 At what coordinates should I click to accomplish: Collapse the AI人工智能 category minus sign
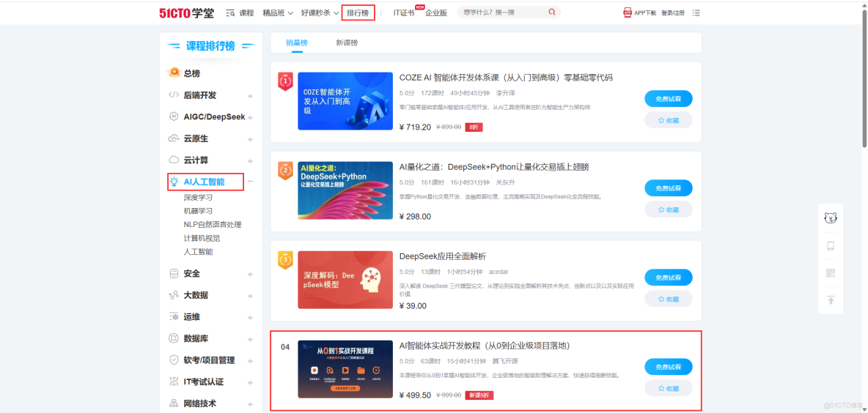click(x=250, y=182)
